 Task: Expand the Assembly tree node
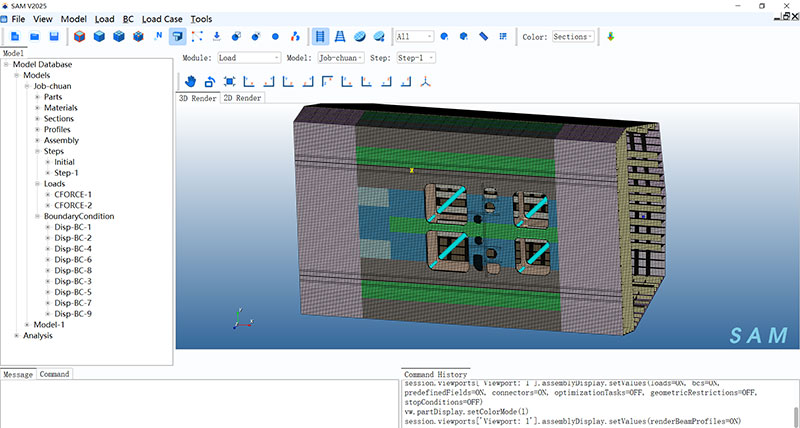pos(37,140)
